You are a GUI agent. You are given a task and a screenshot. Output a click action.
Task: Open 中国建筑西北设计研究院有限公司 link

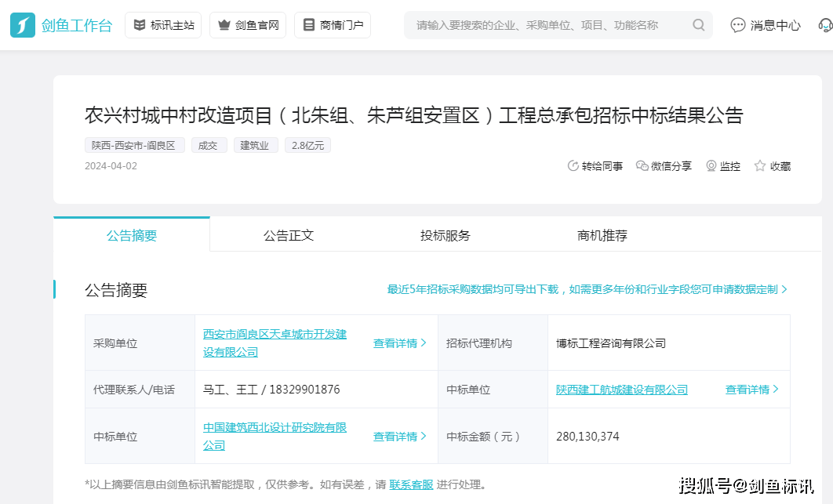275,436
